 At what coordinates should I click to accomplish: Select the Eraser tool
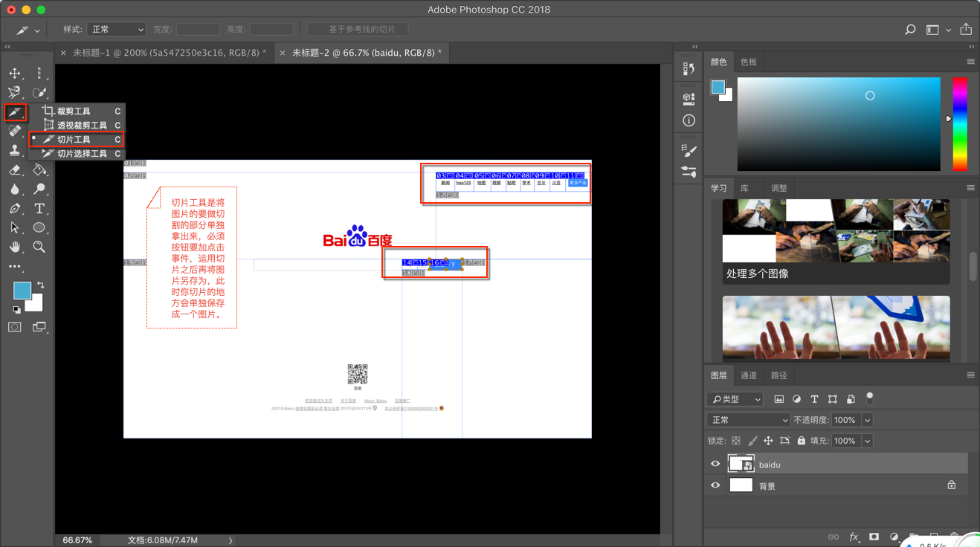click(15, 170)
